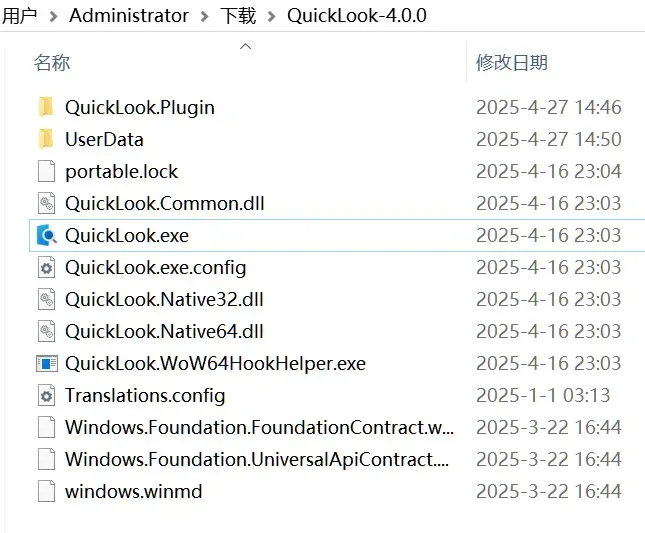The height and width of the screenshot is (533, 645).
Task: Toggle sort direction arrow above 名称 column
Action: coord(246,46)
